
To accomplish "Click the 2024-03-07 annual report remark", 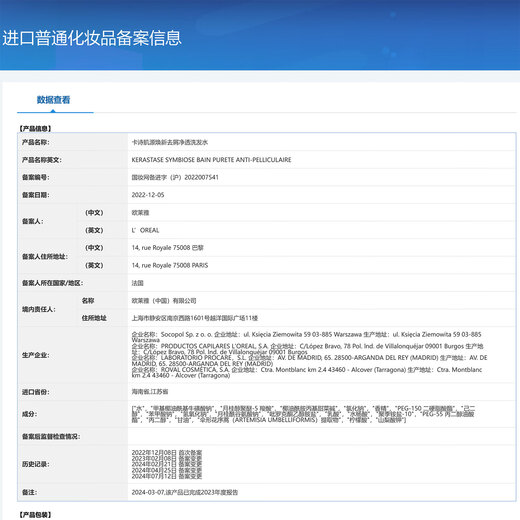I will pyautogui.click(x=185, y=492).
